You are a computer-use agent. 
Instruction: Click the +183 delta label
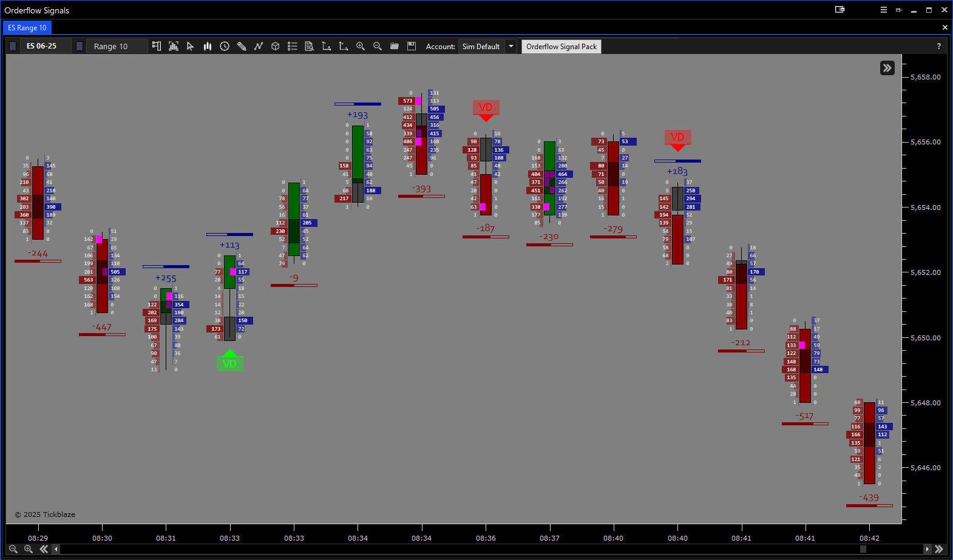click(x=677, y=172)
